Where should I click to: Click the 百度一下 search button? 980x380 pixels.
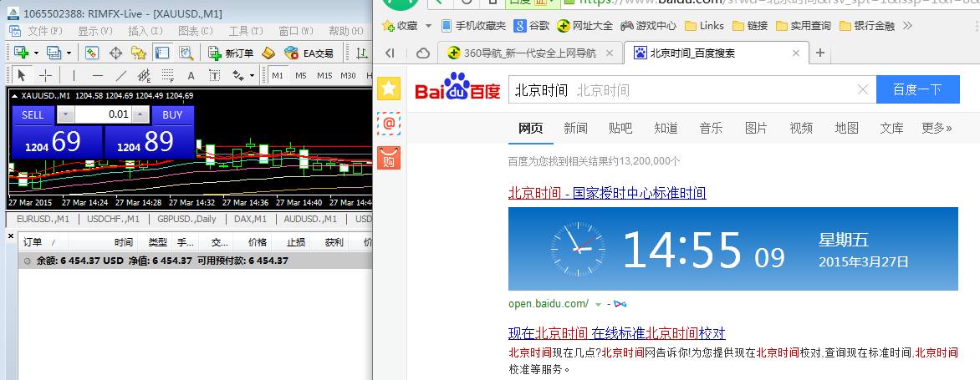pyautogui.click(x=917, y=90)
